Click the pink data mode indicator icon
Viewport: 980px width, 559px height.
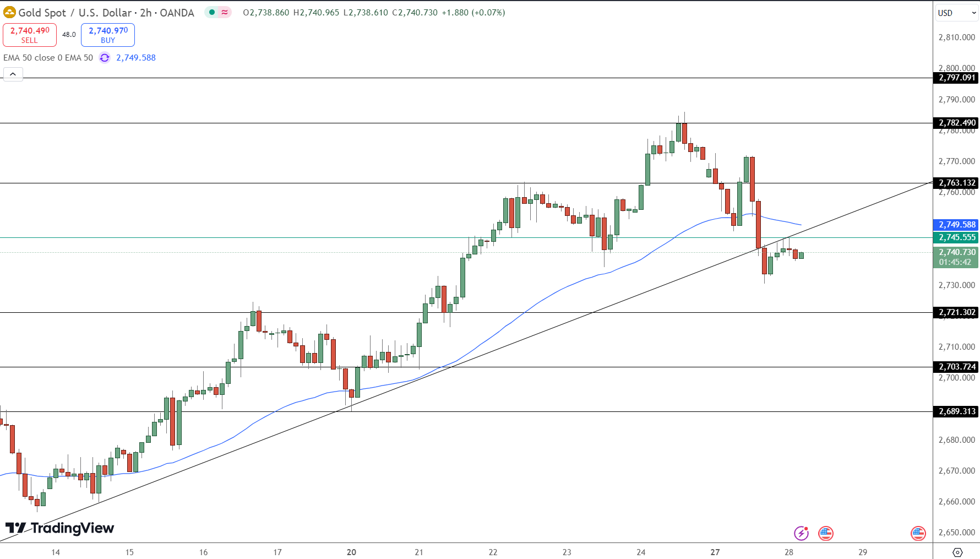coord(225,12)
